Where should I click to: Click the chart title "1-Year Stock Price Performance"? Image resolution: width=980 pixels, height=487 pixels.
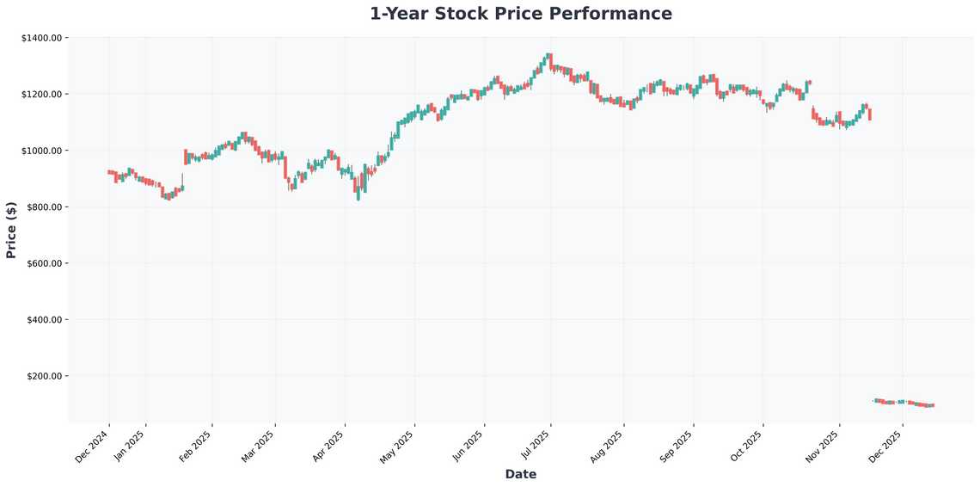pyautogui.click(x=521, y=14)
